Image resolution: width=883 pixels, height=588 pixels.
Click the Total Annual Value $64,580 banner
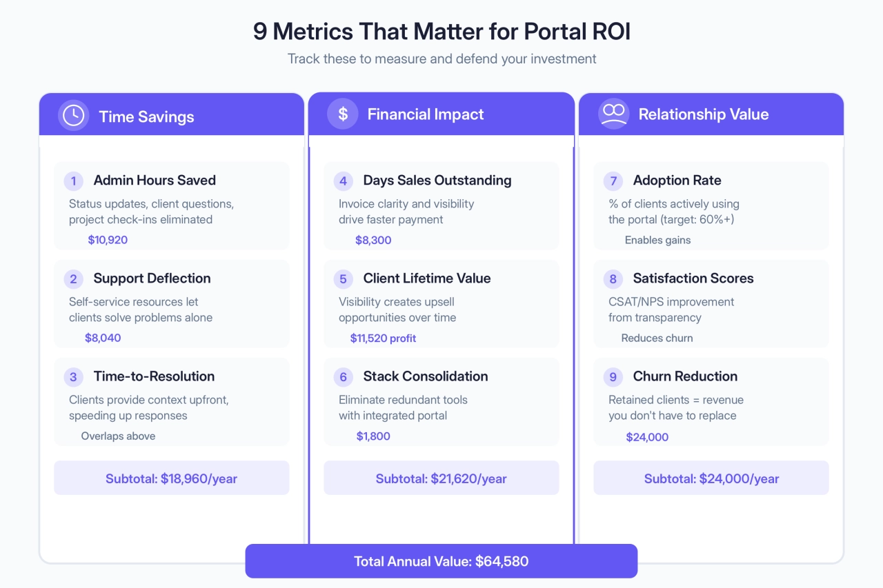[441, 560]
